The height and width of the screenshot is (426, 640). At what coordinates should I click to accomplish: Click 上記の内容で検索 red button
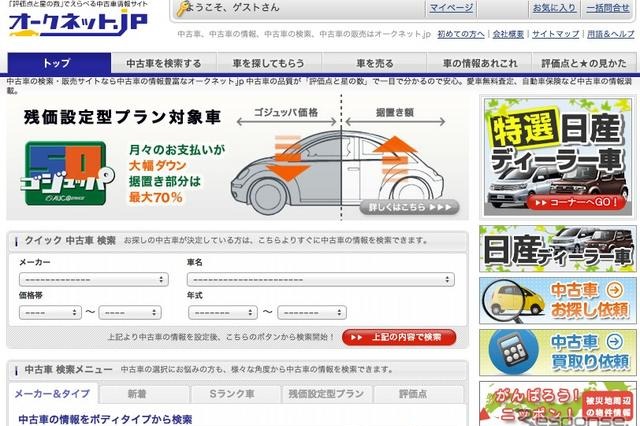point(399,337)
